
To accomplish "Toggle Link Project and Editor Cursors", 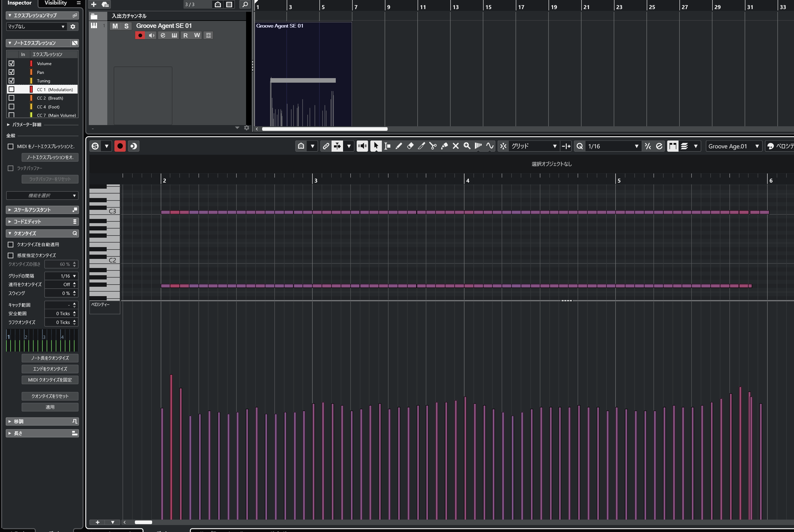I will point(326,146).
